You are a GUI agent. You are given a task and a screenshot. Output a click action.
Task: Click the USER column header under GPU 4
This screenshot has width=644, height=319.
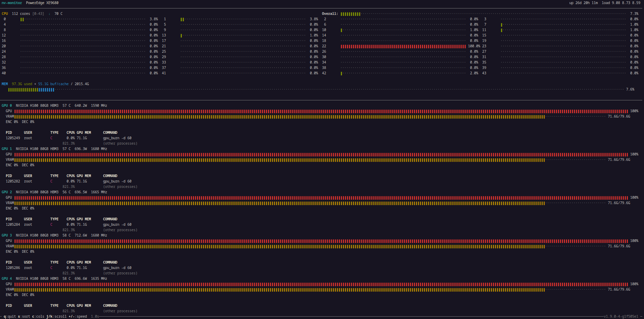click(28, 306)
